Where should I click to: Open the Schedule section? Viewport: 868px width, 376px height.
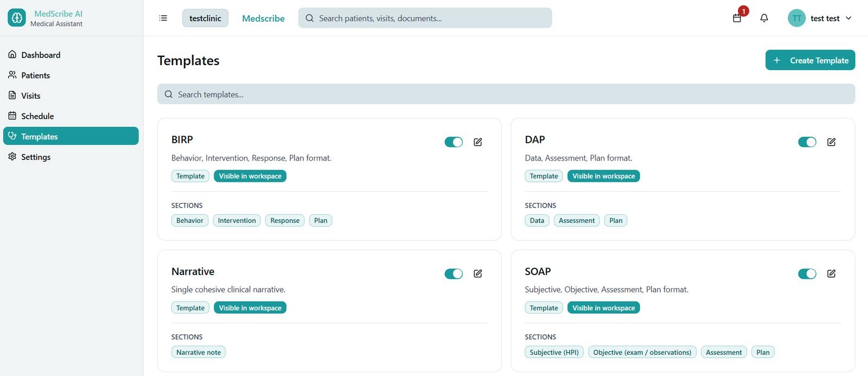tap(71, 116)
